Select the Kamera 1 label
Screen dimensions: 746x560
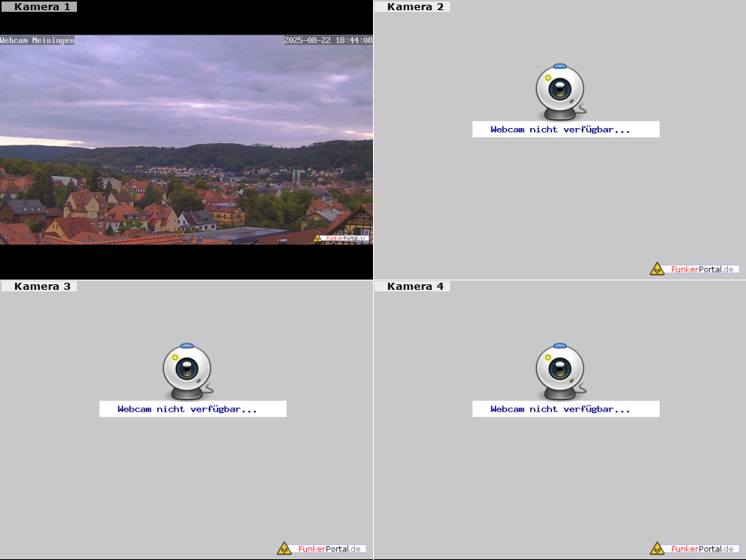point(39,6)
